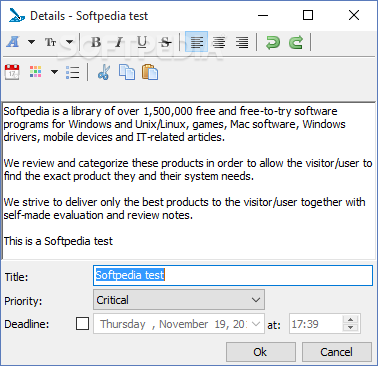378x366 pixels.
Task: Paste from clipboard
Action: [150, 72]
